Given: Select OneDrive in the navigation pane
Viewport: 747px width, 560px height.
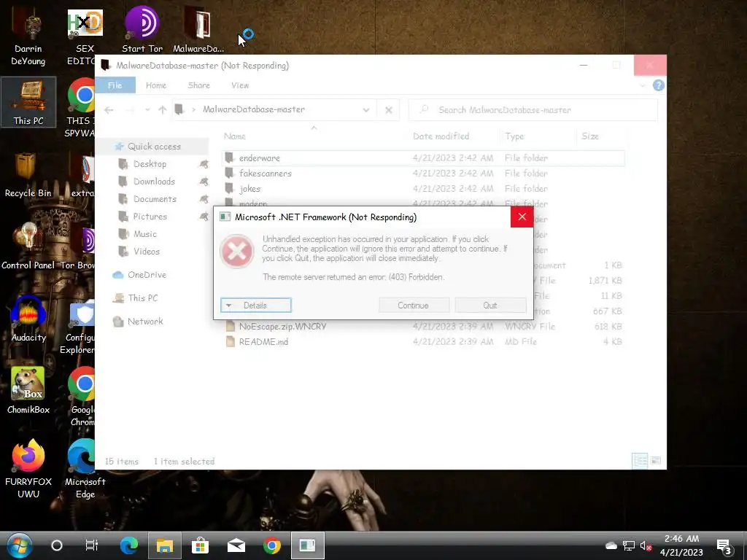Looking at the screenshot, I should (x=146, y=275).
